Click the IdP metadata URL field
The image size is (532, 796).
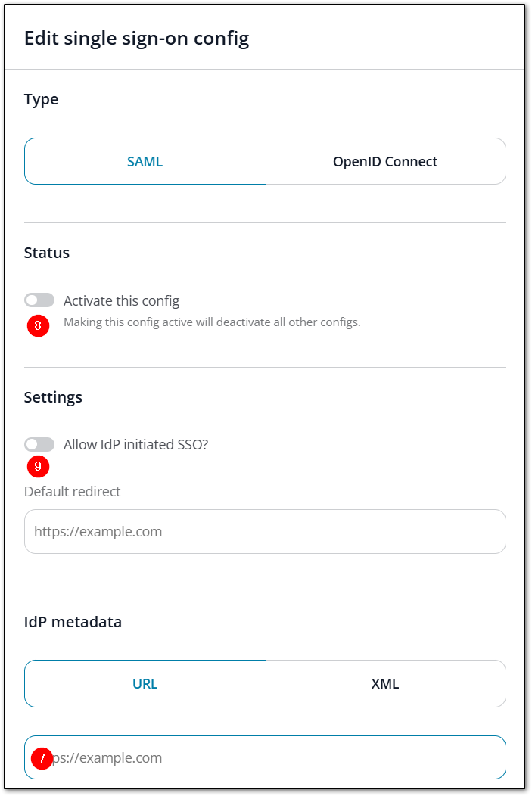pos(265,757)
